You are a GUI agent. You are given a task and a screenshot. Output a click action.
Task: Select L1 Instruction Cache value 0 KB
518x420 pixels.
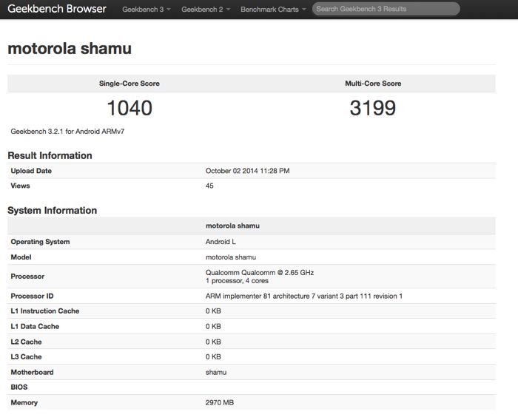tap(213, 311)
